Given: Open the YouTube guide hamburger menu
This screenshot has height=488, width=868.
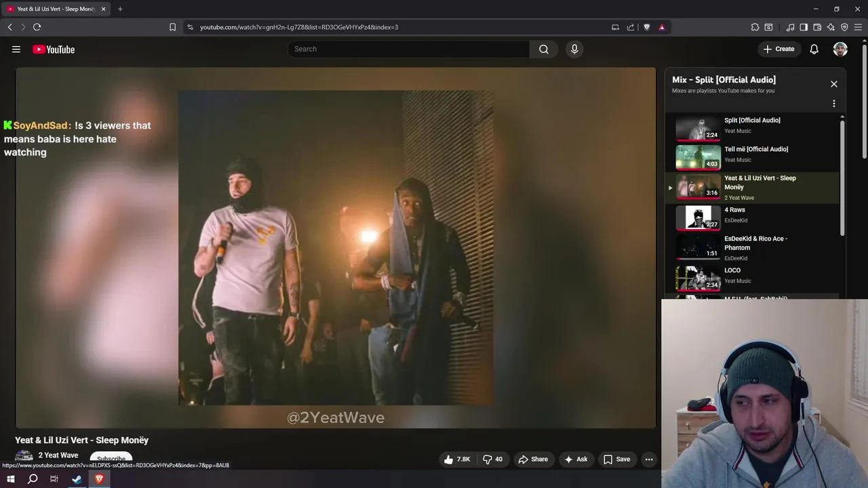Looking at the screenshot, I should [x=16, y=49].
